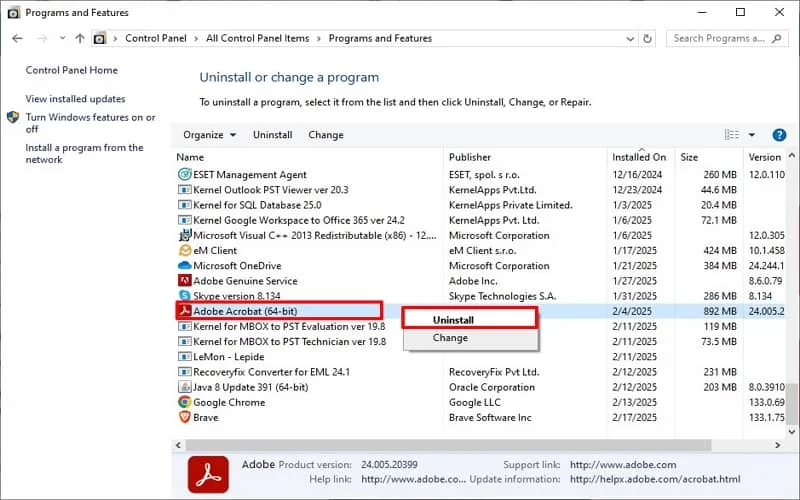Click the horizontal scrollbar left arrow

178,445
